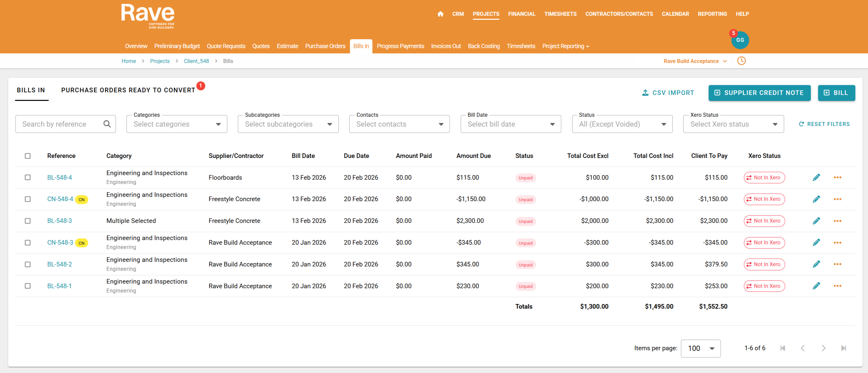Image resolution: width=868 pixels, height=373 pixels.
Task: Switch to Purchase Orders Ready To Convert tab
Action: pyautogui.click(x=128, y=90)
